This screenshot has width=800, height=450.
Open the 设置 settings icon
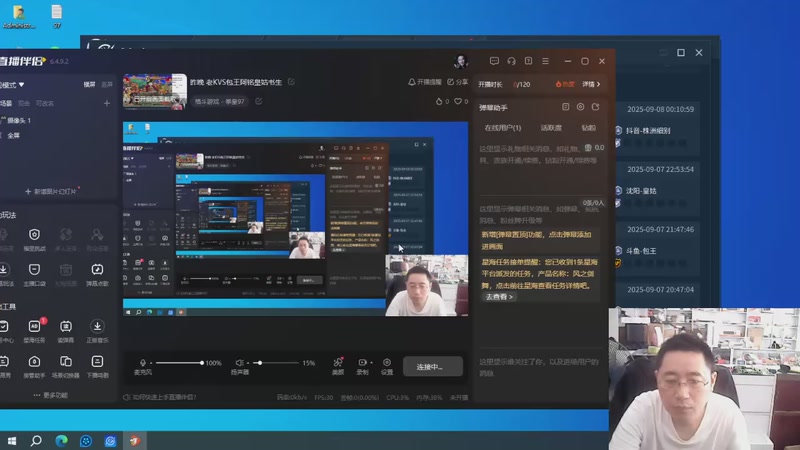tap(387, 366)
